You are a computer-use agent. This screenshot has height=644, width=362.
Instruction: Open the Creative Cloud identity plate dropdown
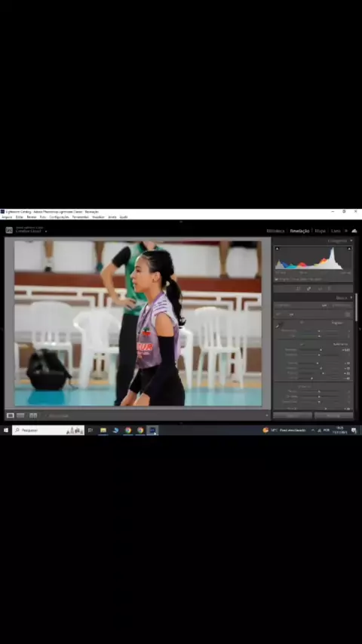(x=45, y=232)
